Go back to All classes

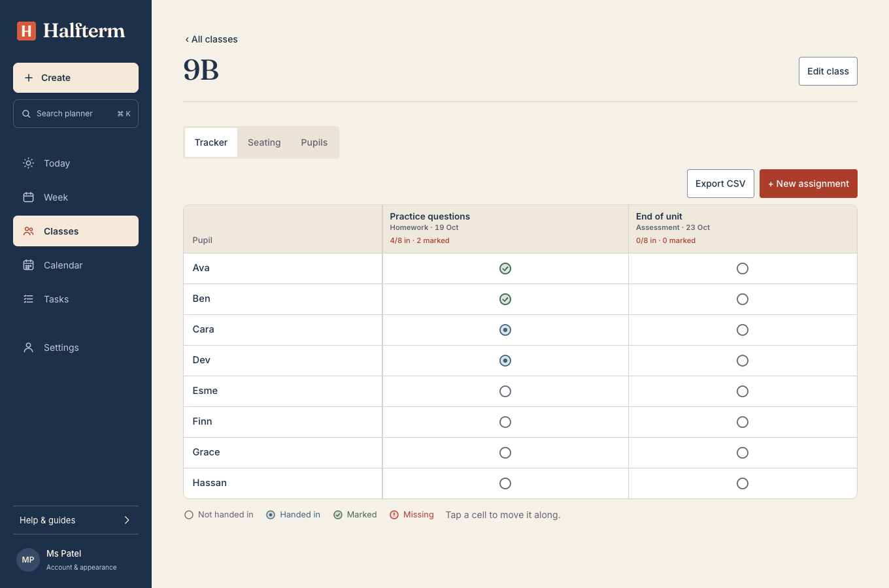[x=211, y=39]
